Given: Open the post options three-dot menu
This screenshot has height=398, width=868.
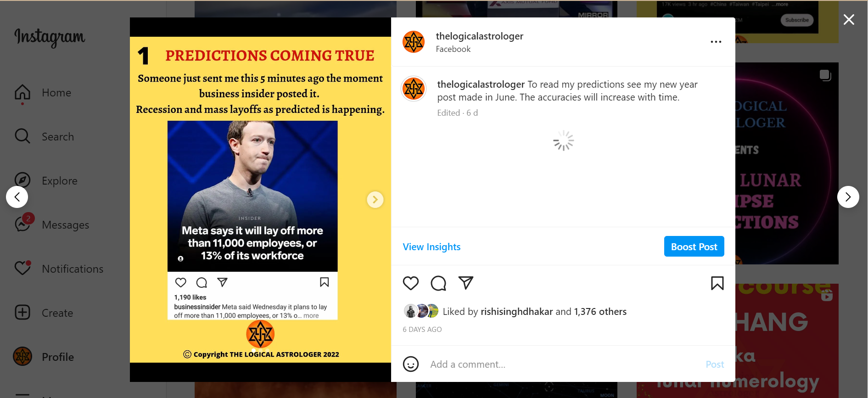Looking at the screenshot, I should tap(716, 42).
